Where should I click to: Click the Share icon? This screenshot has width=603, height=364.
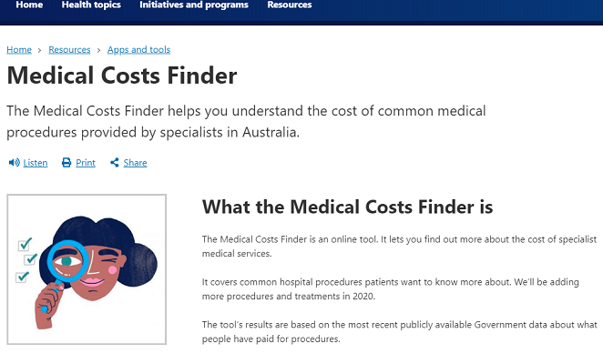[x=115, y=163]
